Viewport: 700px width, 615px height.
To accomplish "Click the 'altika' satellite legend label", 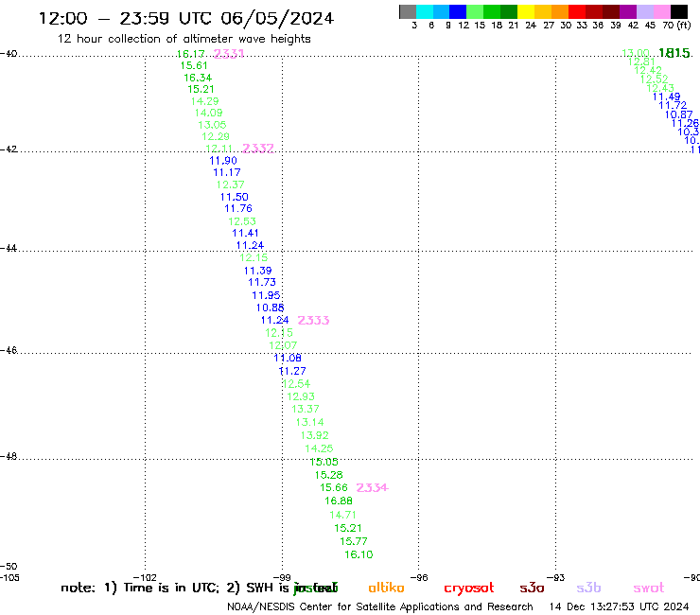I will point(386,588).
